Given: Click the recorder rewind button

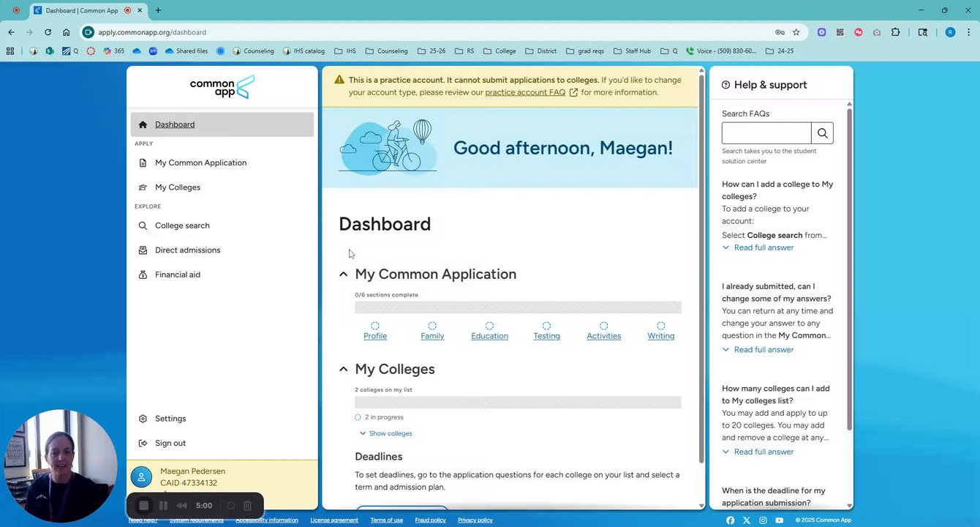Looking at the screenshot, I should pos(182,506).
